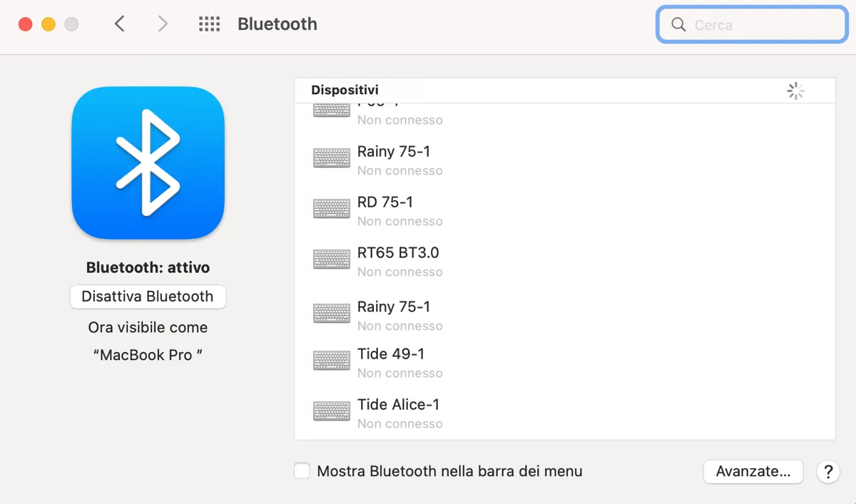Click the Bluetooth: attivo status label
The height and width of the screenshot is (504, 856).
(148, 268)
